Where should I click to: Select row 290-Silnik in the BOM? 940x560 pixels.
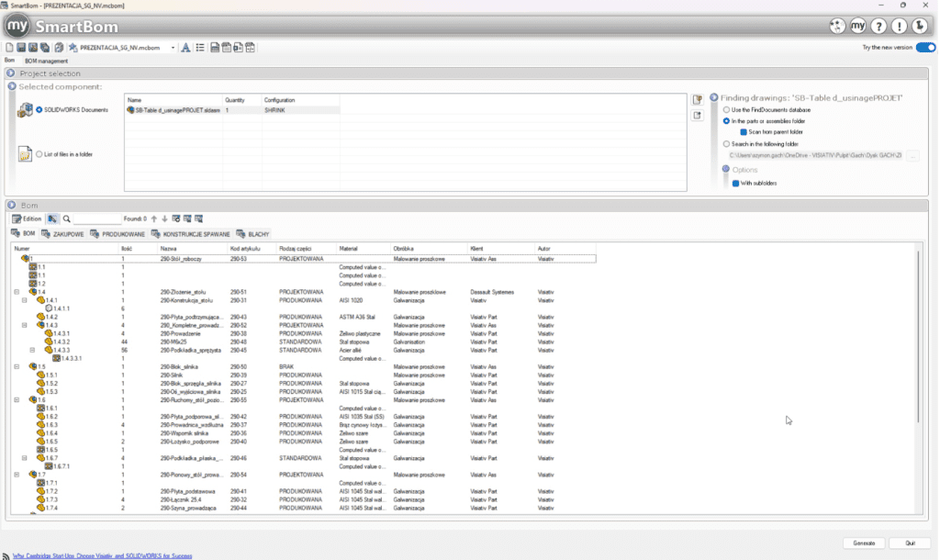pos(303,375)
